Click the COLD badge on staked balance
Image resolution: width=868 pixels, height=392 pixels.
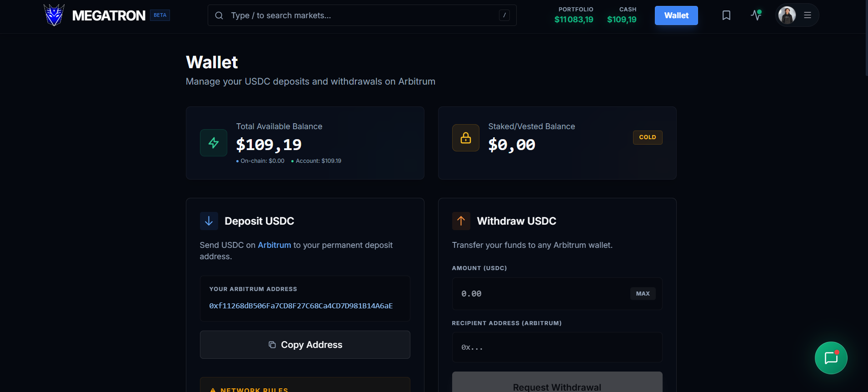point(648,137)
